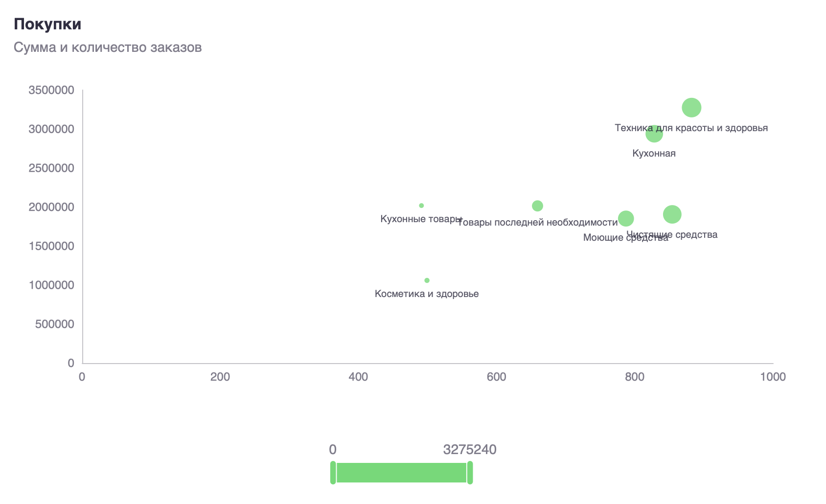Image resolution: width=826 pixels, height=504 pixels.
Task: Click the Покупки chart title
Action: 47,24
